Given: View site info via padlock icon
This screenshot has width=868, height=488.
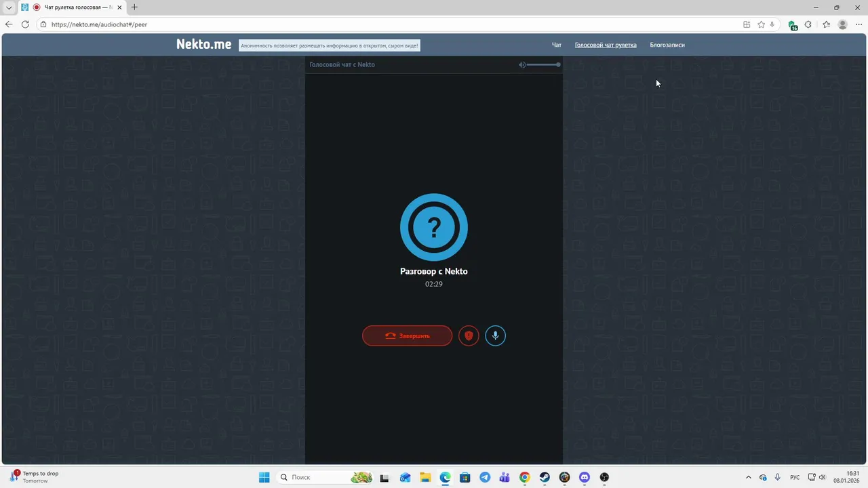Looking at the screenshot, I should tap(43, 24).
